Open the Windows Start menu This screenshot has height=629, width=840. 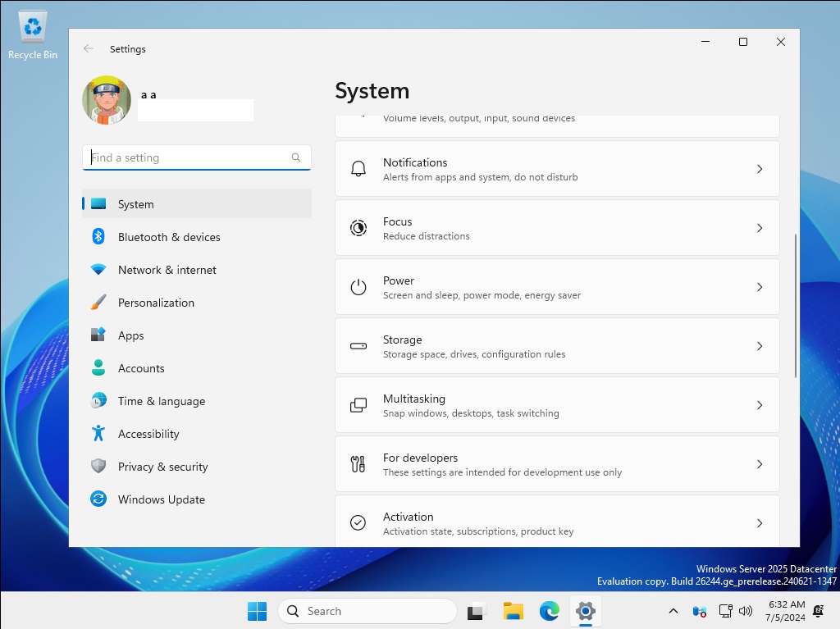[257, 611]
